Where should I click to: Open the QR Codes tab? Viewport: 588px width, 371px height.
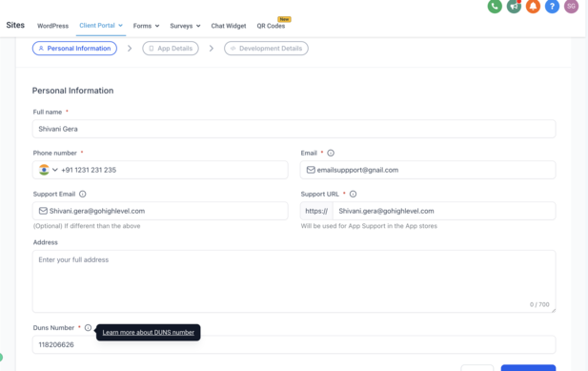point(271,26)
